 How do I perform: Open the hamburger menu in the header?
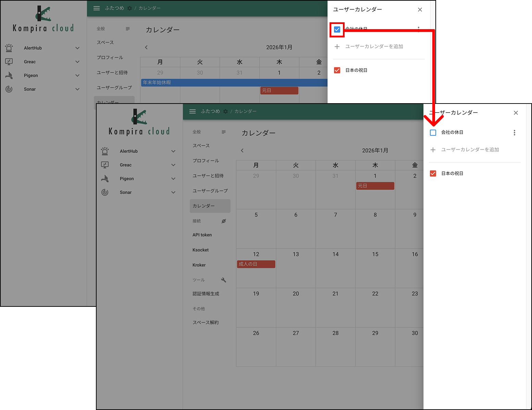[193, 111]
